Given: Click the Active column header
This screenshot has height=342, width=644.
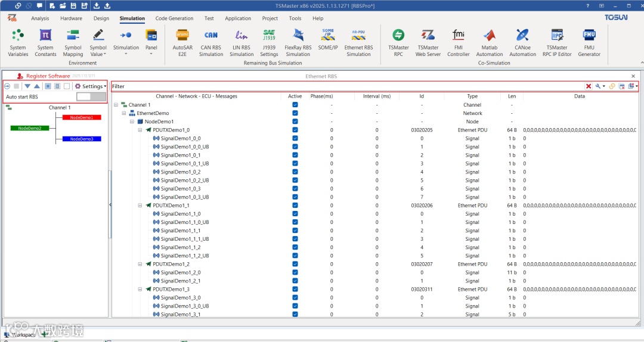Looking at the screenshot, I should pyautogui.click(x=295, y=96).
